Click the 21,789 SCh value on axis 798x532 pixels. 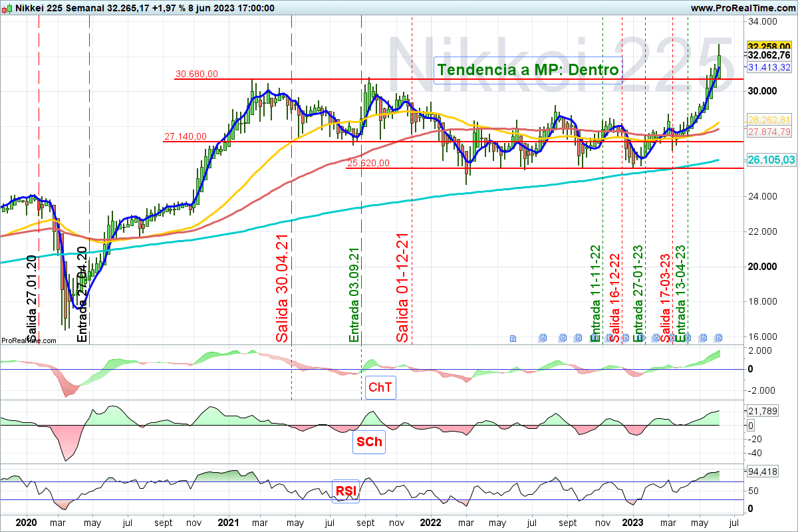tap(761, 411)
